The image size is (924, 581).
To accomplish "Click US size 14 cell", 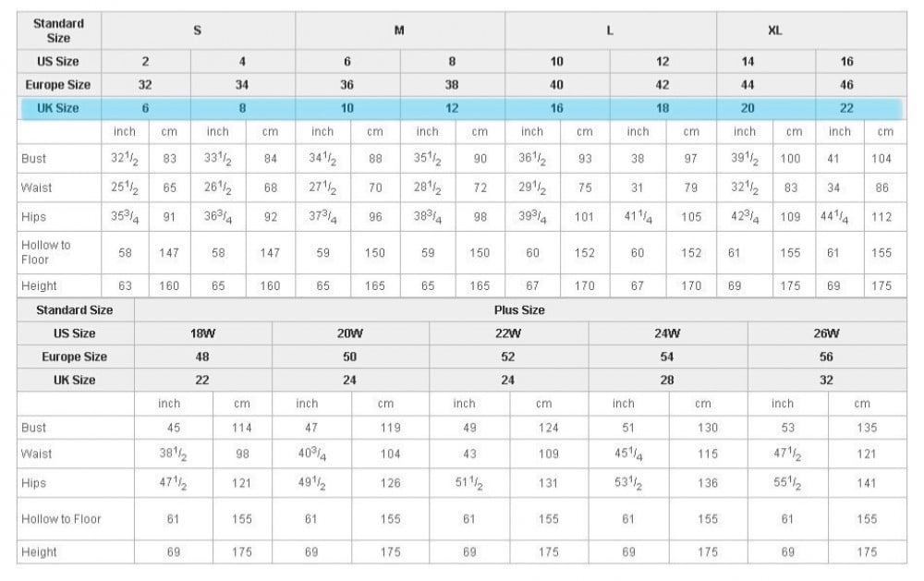I will tap(748, 62).
